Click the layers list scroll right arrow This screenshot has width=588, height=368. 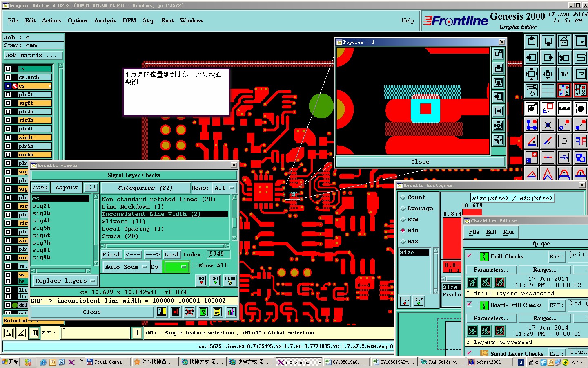88,271
